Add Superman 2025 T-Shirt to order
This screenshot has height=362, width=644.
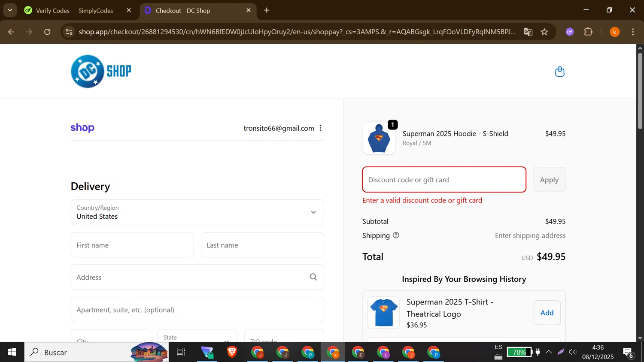point(547,313)
